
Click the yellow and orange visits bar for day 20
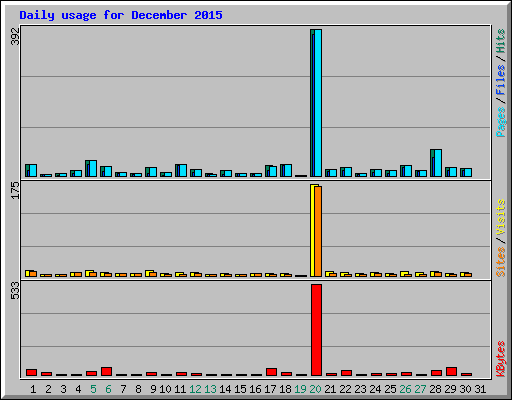pos(316,230)
